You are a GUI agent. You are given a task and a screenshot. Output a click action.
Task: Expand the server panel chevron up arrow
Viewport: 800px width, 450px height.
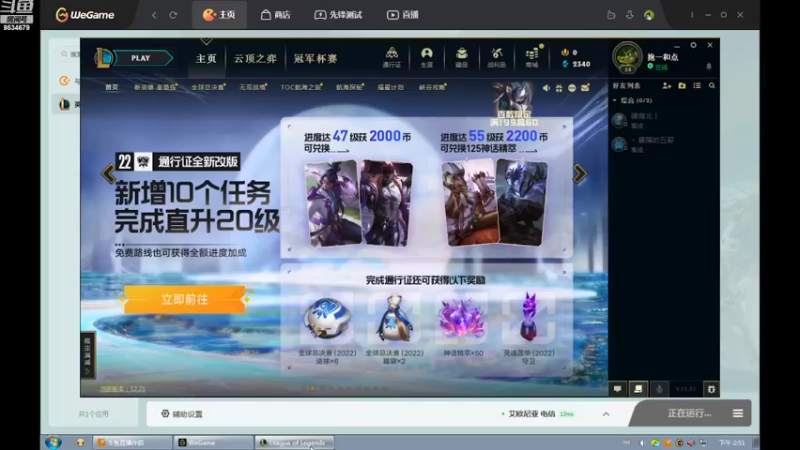(x=606, y=414)
